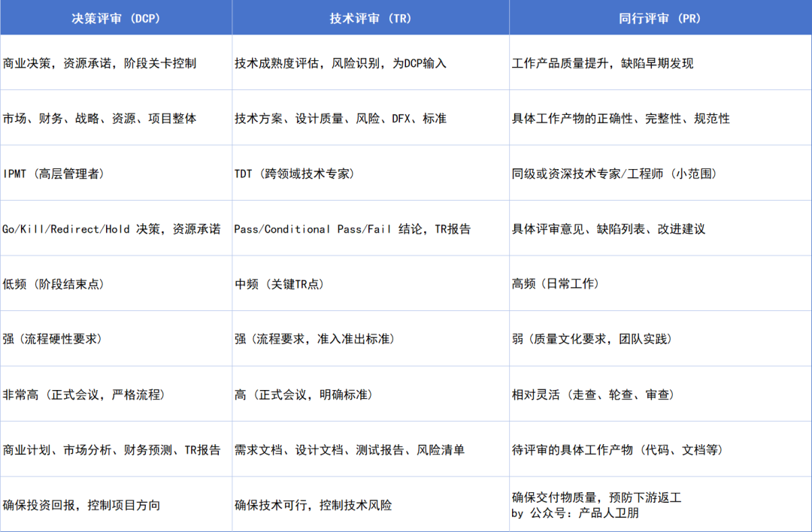Select the 弱（质量文化要求，团队实践）cell
Viewport: 812px width, 532px height.
click(x=595, y=339)
